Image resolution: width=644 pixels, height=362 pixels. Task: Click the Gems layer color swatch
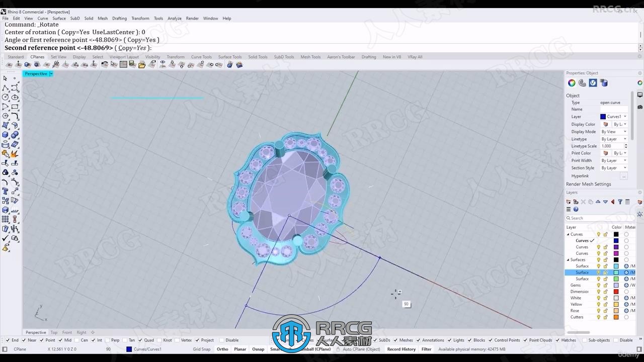click(616, 285)
